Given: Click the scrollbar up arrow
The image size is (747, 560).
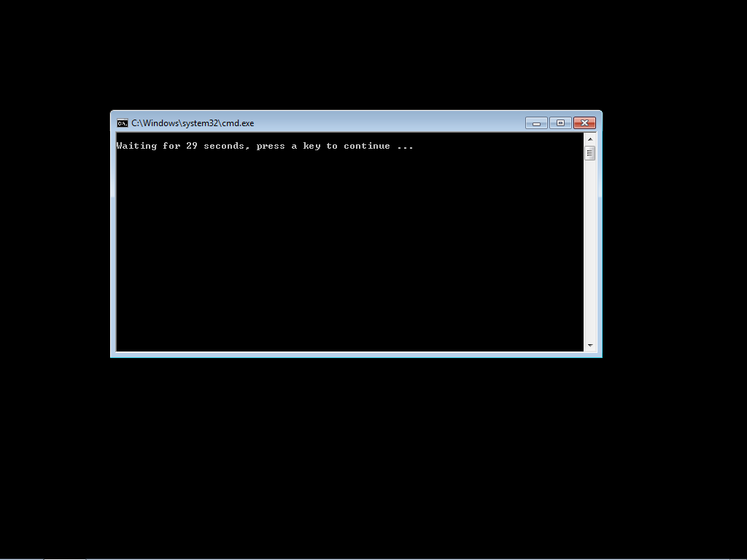Looking at the screenshot, I should [590, 139].
